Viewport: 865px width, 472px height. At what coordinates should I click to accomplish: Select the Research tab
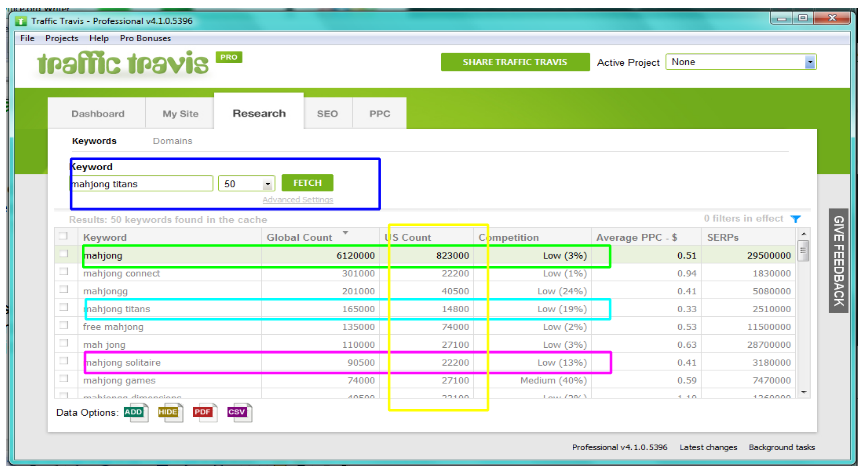click(259, 113)
